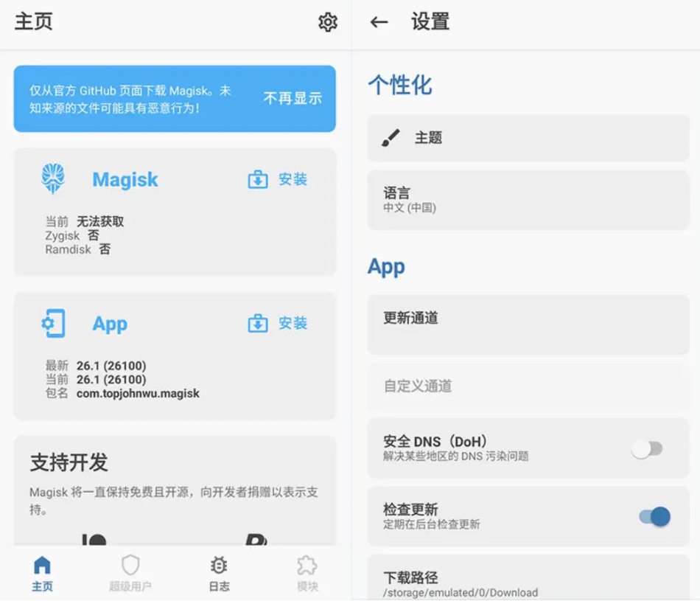
Task: Click the Magisk logo icon
Action: pos(54,179)
